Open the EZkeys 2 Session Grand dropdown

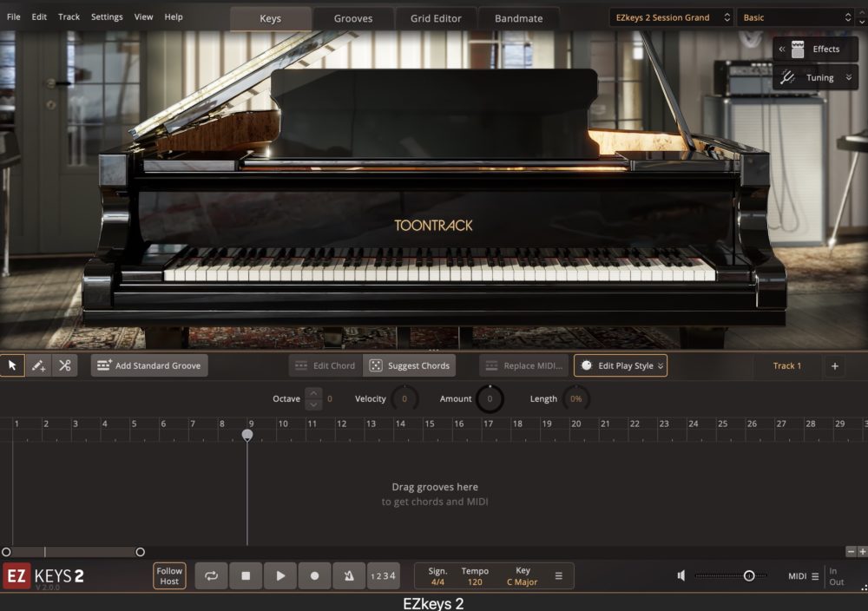point(671,17)
